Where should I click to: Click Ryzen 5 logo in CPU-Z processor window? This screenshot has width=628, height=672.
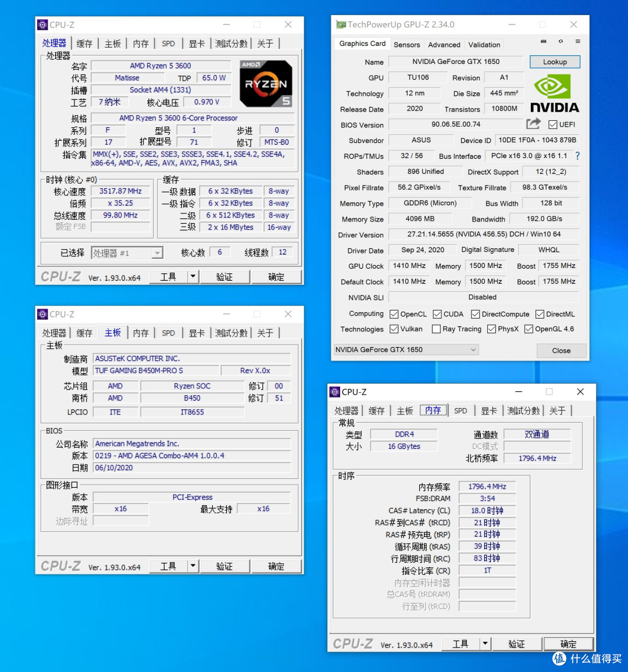[x=266, y=84]
